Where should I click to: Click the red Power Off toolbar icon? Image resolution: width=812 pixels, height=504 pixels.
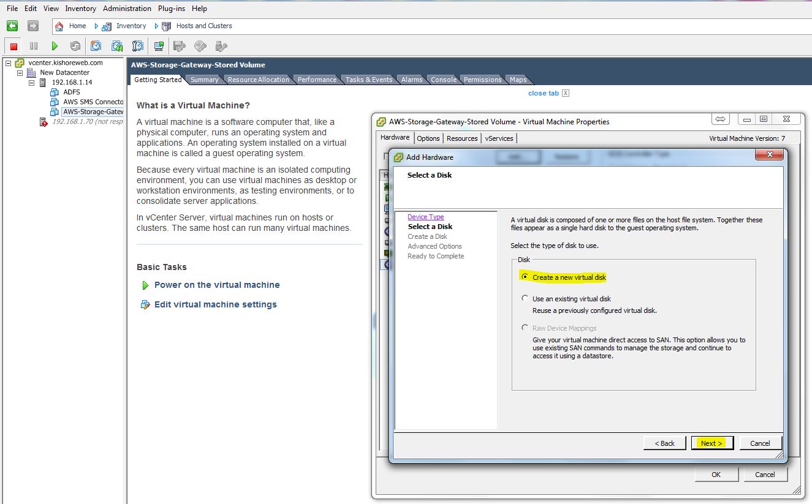(x=13, y=46)
